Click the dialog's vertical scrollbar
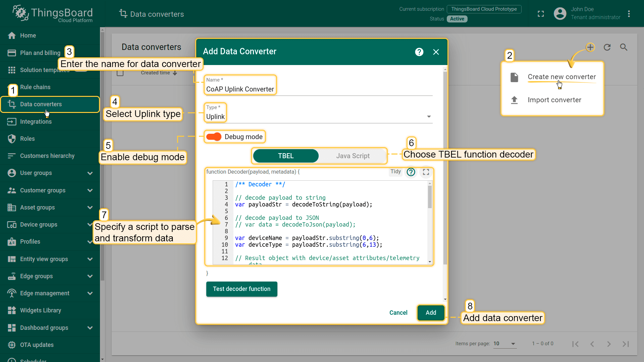 click(x=445, y=168)
